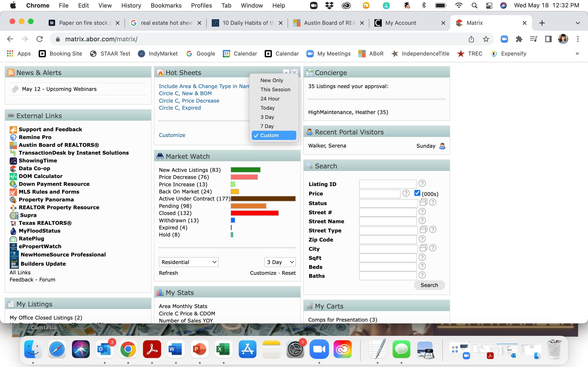Click the Search button in Search panel

[x=429, y=285]
